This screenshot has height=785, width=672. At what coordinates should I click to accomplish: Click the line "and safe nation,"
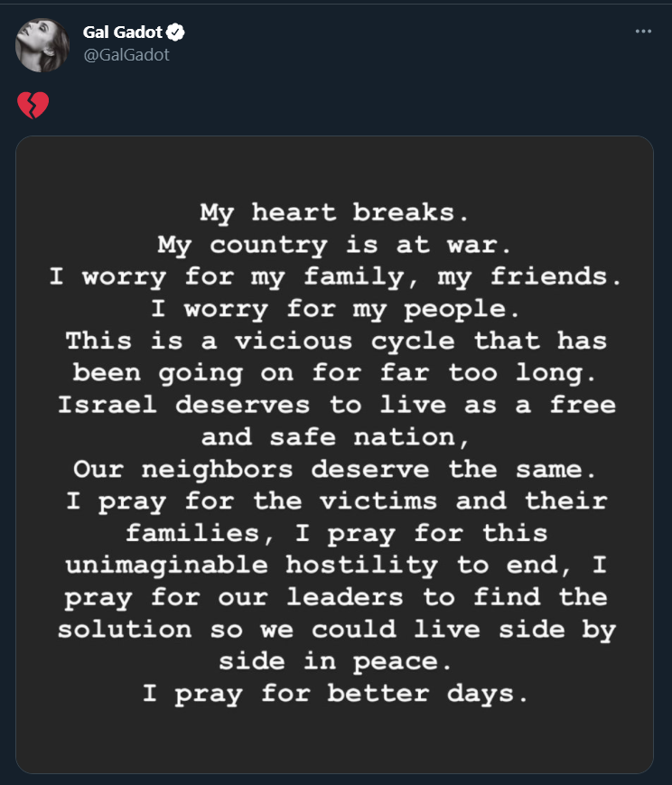coord(334,437)
